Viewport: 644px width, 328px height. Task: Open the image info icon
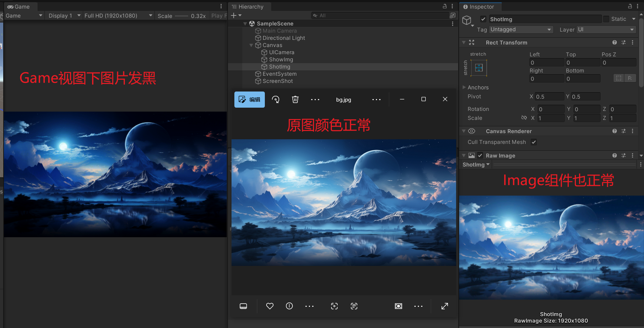tap(289, 306)
